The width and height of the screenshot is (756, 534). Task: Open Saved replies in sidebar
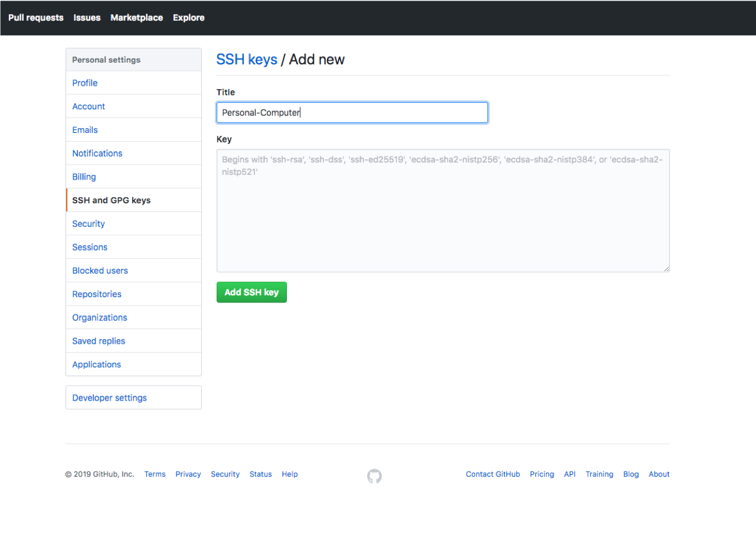133,341
